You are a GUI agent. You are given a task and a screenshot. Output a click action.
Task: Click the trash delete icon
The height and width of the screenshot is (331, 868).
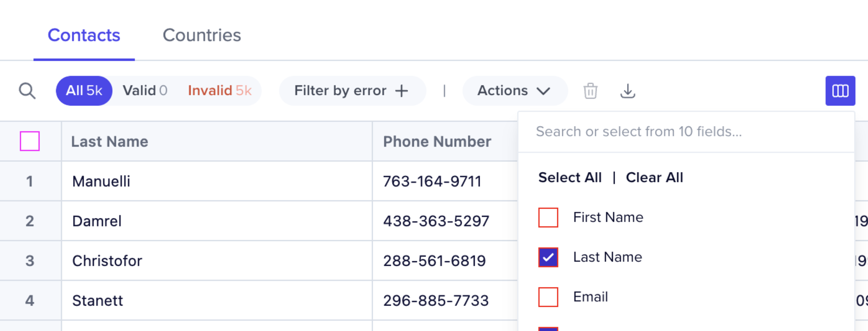tap(590, 91)
